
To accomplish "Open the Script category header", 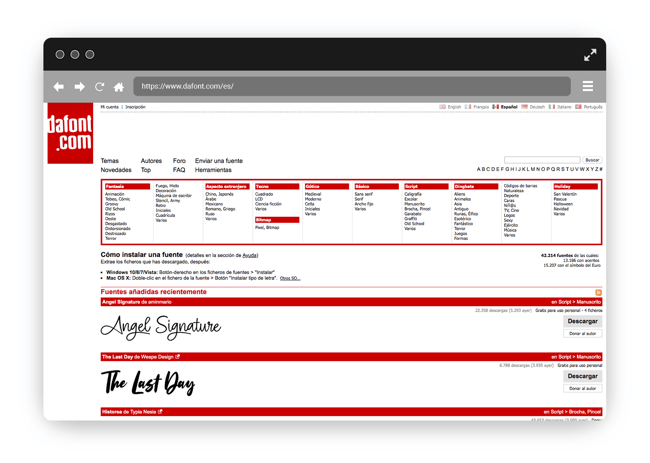I will point(426,187).
